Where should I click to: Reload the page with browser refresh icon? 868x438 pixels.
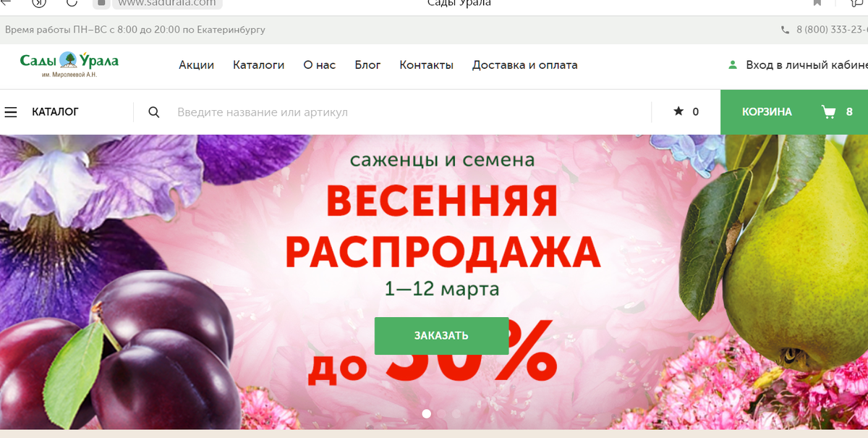[x=72, y=3]
